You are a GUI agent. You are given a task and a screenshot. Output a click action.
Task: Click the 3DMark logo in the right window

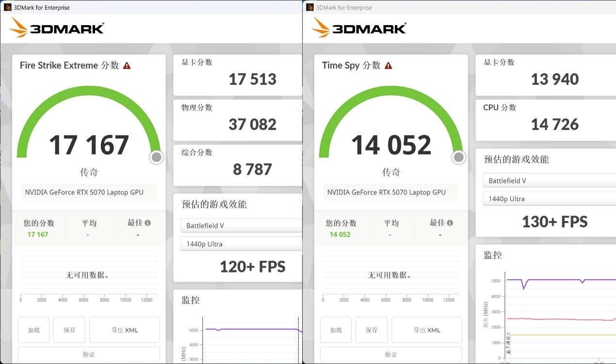(x=359, y=28)
